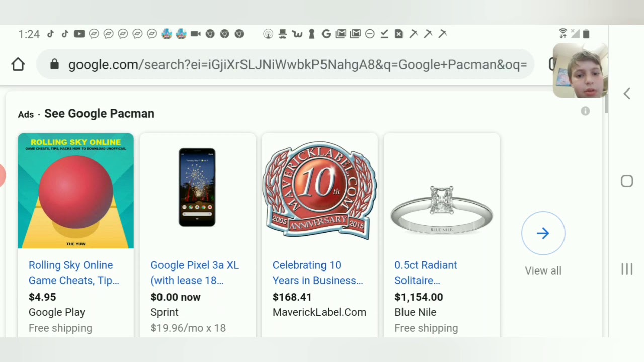Image resolution: width=644 pixels, height=362 pixels.
Task: Tap the browser home icon
Action: tap(18, 64)
